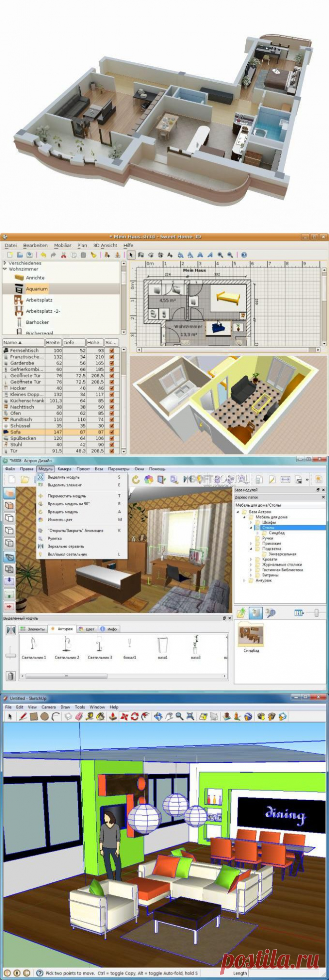Expand the Verschiedenes category

[5, 263]
